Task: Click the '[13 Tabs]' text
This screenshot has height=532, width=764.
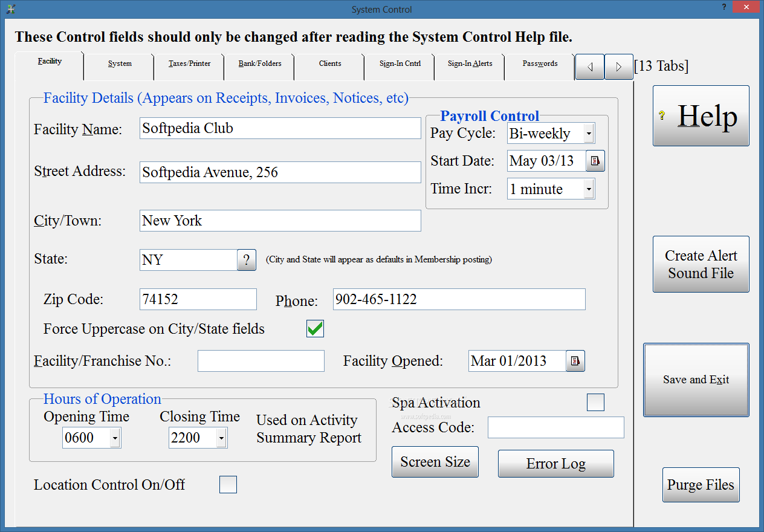Action: click(x=661, y=66)
